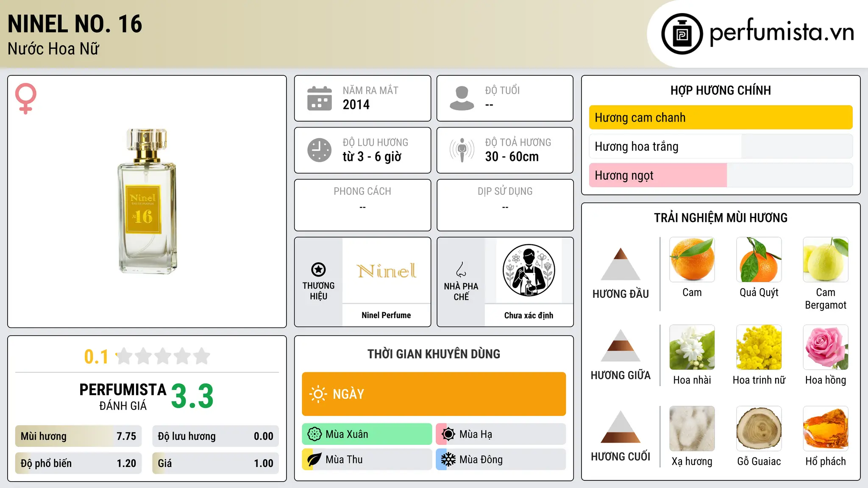868x488 pixels.
Task: Click the HỢP HƯƠNG CHÍNH heading
Action: tap(721, 90)
